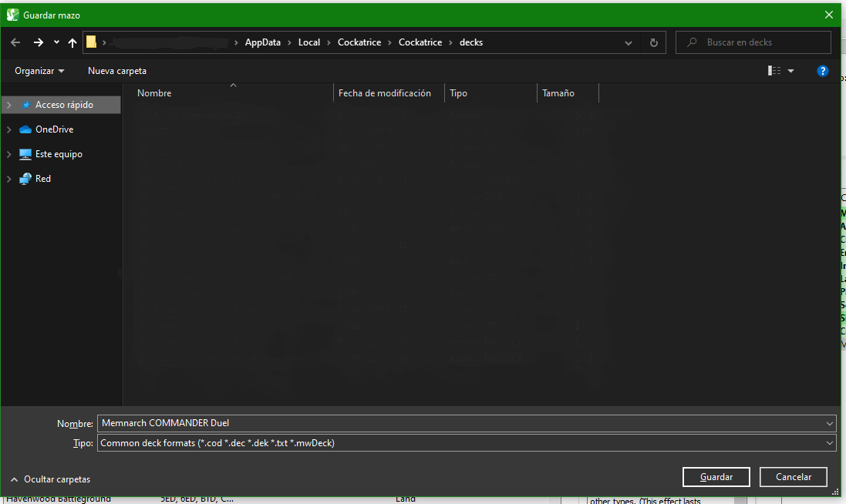
Task: Expand the address bar history dropdown
Action: [628, 42]
